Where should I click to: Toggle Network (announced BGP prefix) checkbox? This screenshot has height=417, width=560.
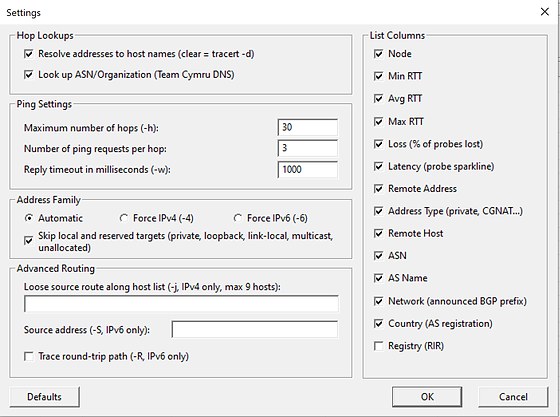coord(378,301)
